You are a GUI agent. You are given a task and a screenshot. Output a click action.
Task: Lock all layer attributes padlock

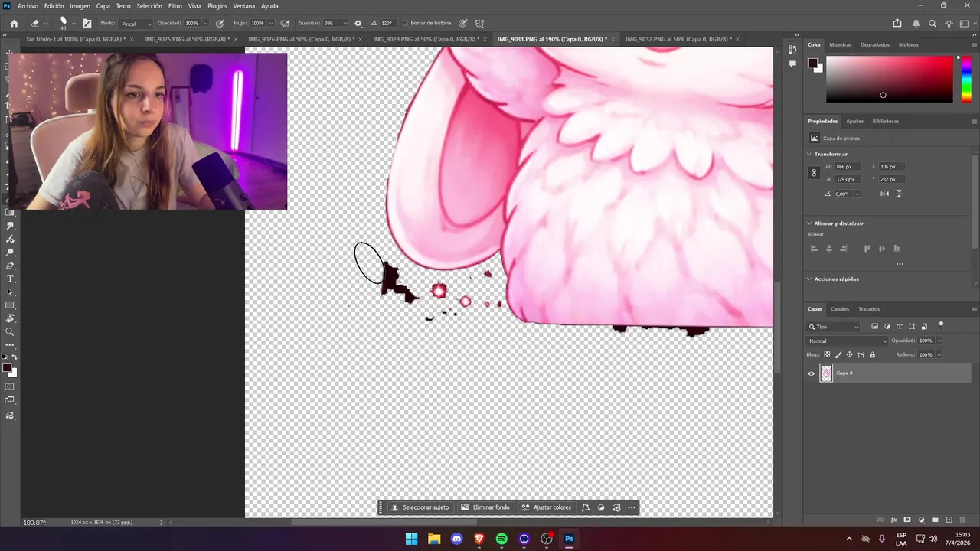pyautogui.click(x=872, y=354)
